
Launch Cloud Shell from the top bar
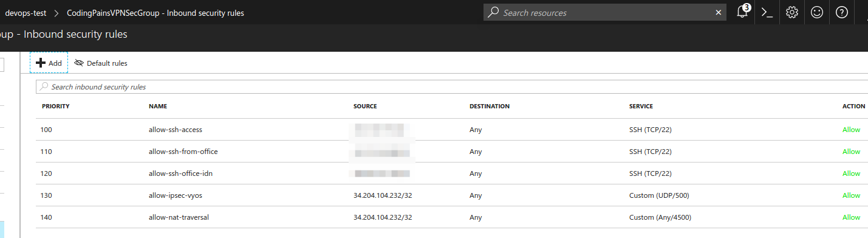click(767, 12)
